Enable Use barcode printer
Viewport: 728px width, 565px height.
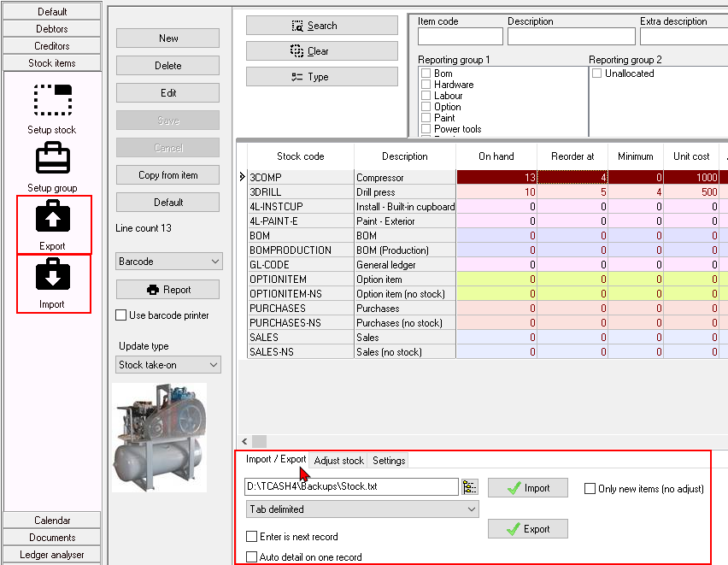click(122, 315)
